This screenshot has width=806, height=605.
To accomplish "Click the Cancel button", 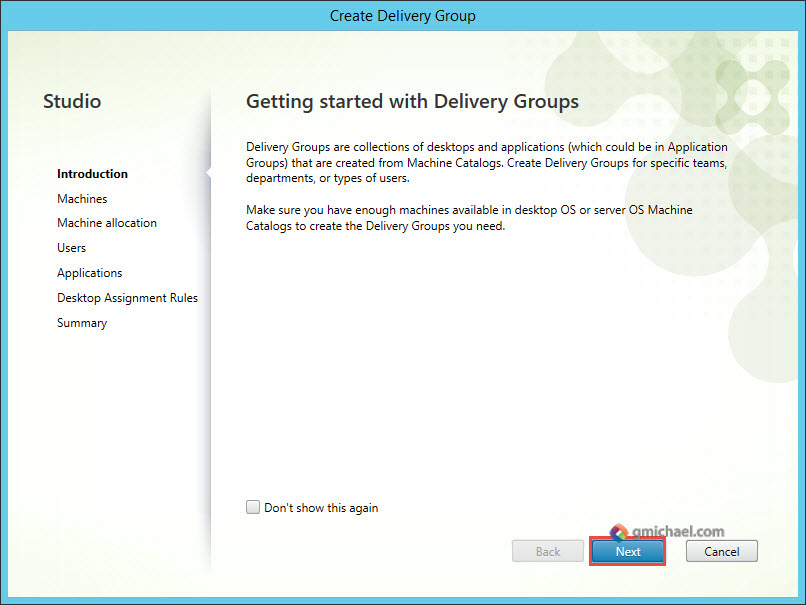I will point(721,552).
